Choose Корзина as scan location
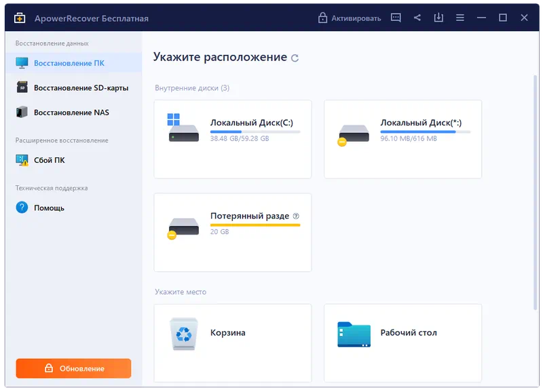543x392 pixels. [233, 343]
